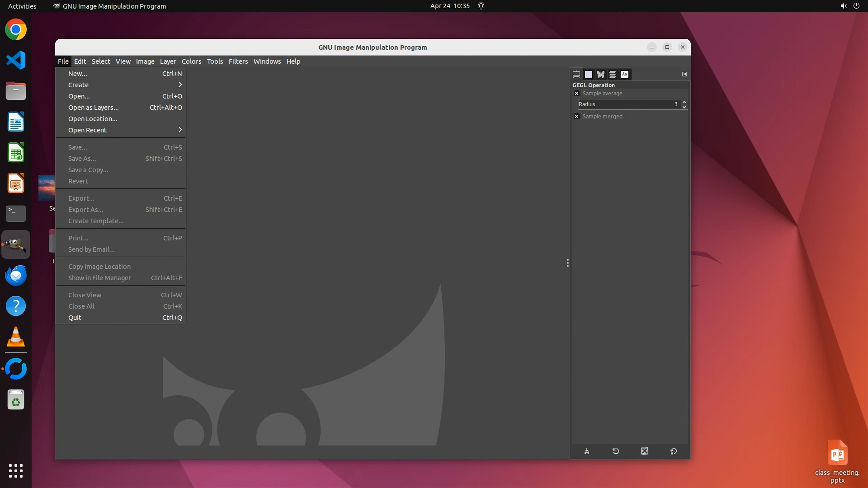868x488 pixels.
Task: Open the Brushes tab with white square icon
Action: pyautogui.click(x=589, y=75)
